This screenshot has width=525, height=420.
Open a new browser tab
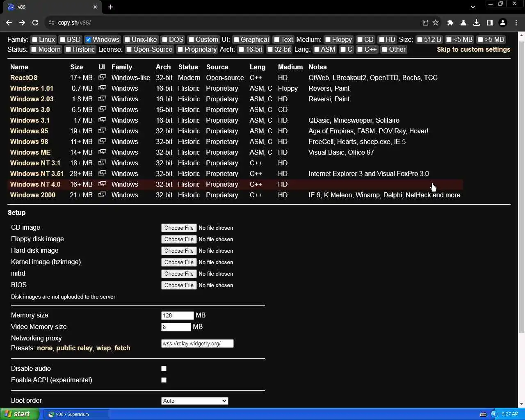[111, 7]
